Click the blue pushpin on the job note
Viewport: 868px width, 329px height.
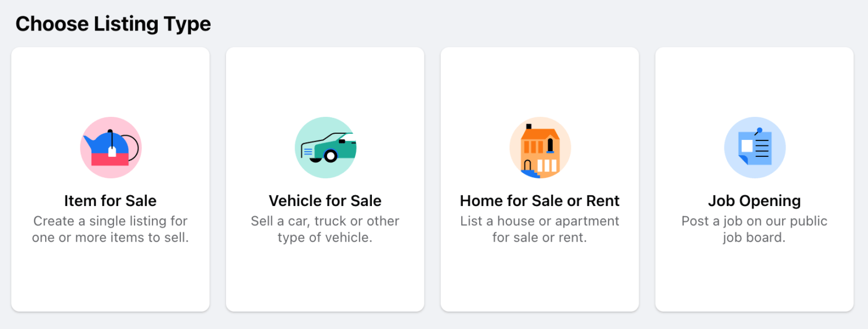[759, 131]
